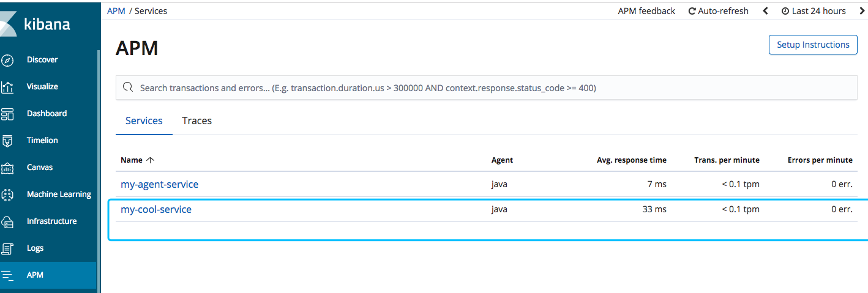Image resolution: width=868 pixels, height=293 pixels.
Task: Switch to the Traces tab
Action: click(196, 121)
